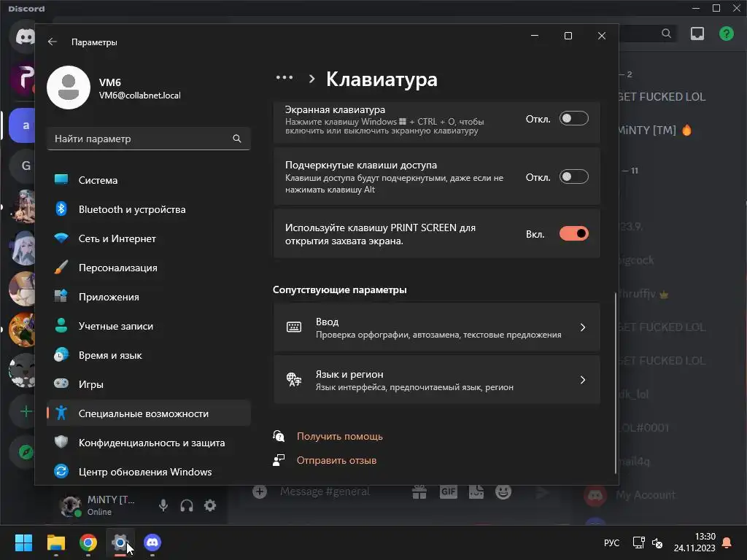Click Discord icon on the taskbar
The width and height of the screenshot is (747, 560).
point(152,542)
